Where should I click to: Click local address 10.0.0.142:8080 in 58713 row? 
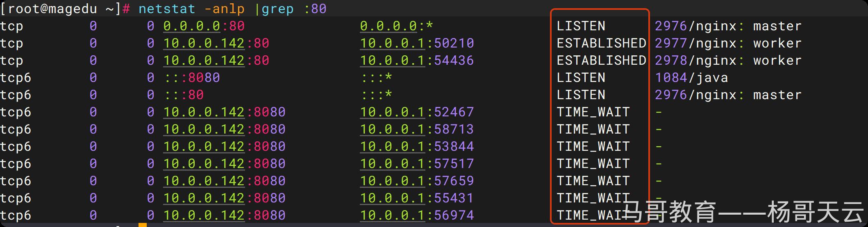point(224,129)
